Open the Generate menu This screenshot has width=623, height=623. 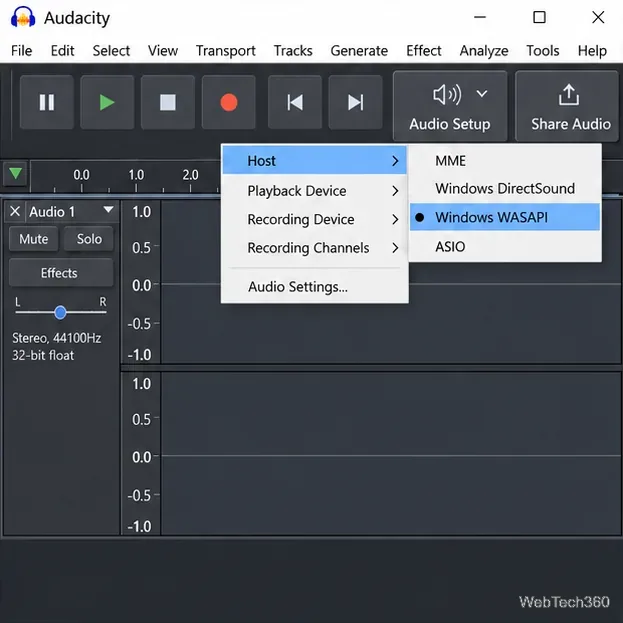(359, 51)
